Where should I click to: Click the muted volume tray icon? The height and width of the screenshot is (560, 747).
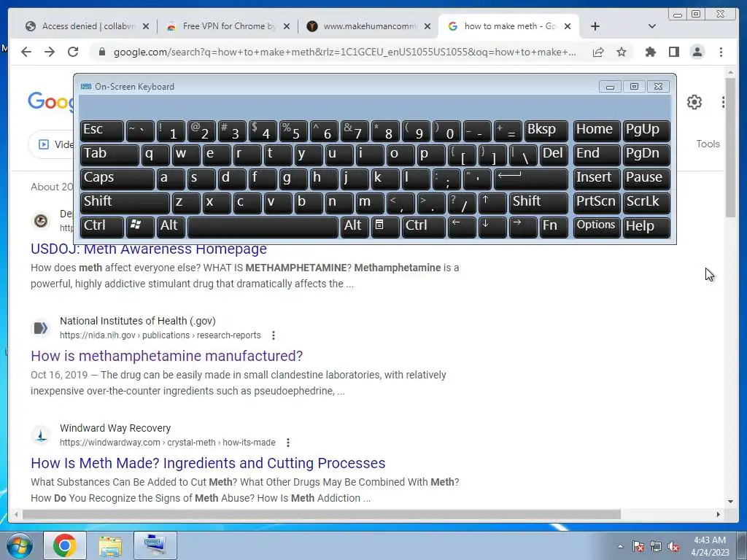pyautogui.click(x=673, y=547)
